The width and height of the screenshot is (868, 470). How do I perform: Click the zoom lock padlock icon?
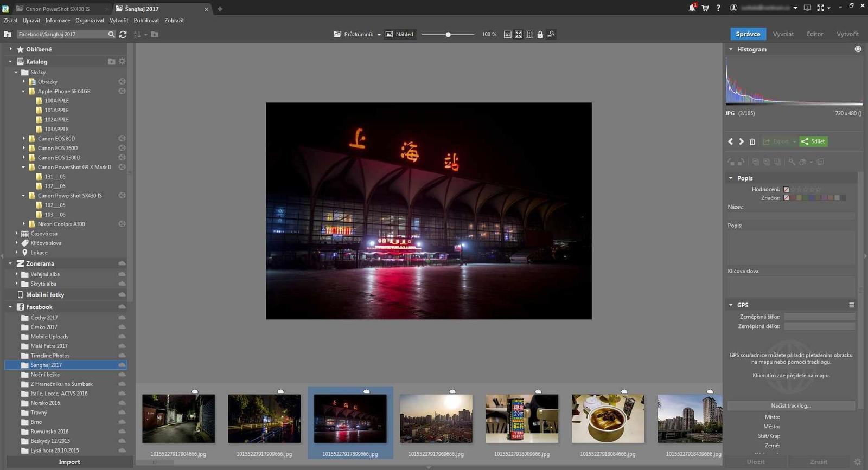tap(540, 34)
